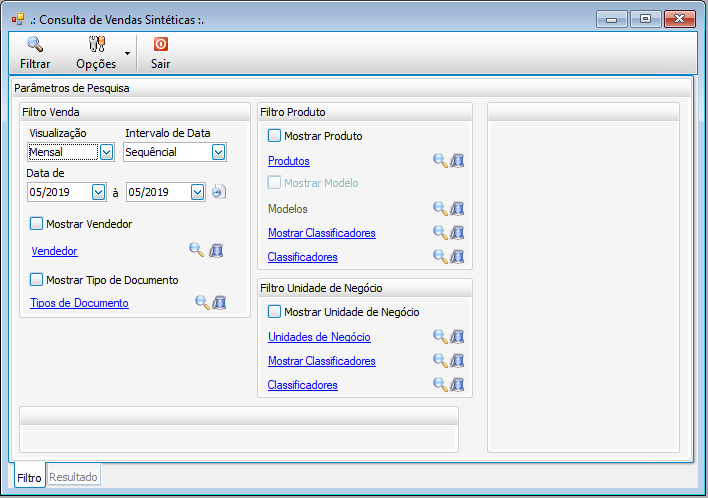Click bin icon for Classificadores in Filtro Produto
The image size is (708, 498).
pyautogui.click(x=457, y=256)
